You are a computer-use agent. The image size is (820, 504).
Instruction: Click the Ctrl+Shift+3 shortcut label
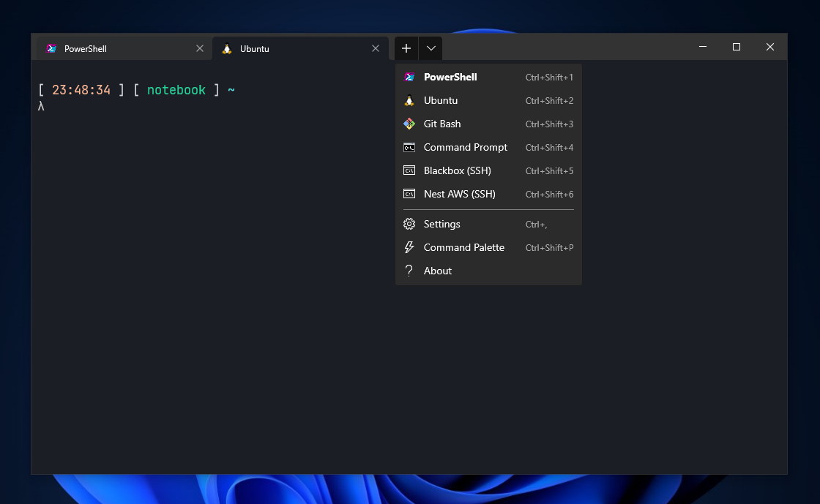tap(549, 124)
